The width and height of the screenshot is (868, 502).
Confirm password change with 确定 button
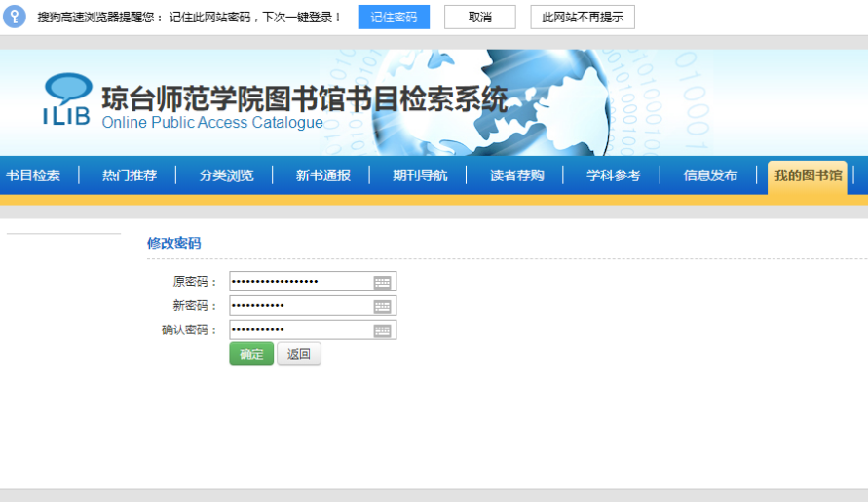pyautogui.click(x=251, y=354)
